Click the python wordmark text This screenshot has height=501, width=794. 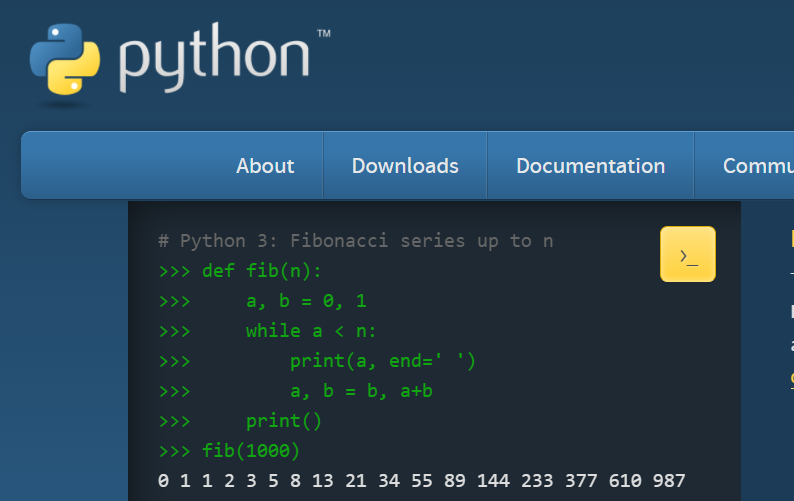(x=213, y=59)
